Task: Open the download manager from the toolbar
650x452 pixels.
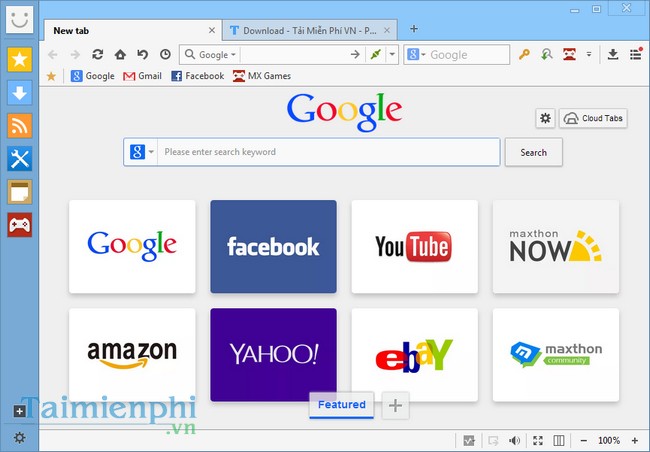Action: click(613, 54)
